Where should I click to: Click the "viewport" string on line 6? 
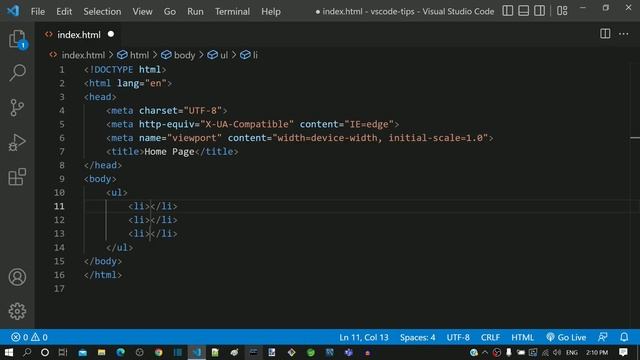194,138
